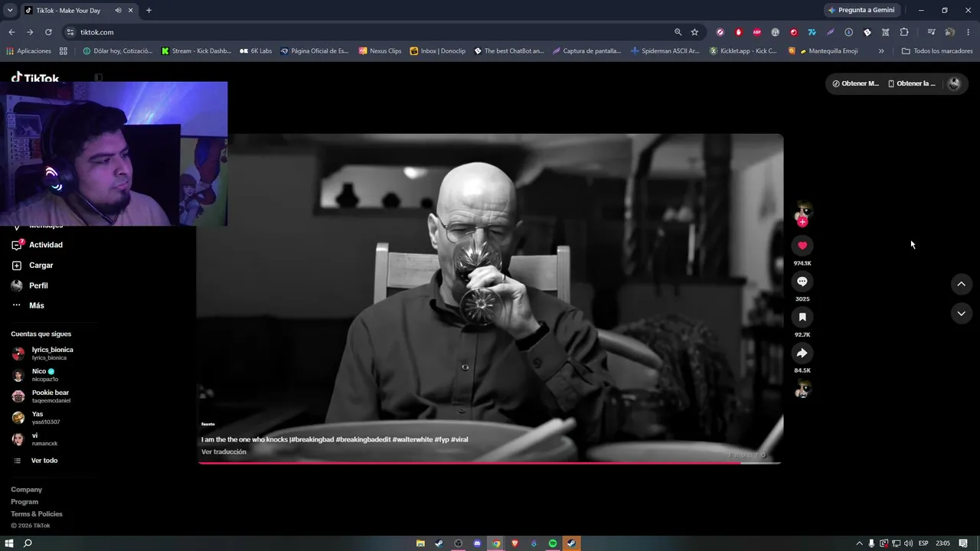Open the 6K Labs bookmark
Screen dimensions: 980x551
click(x=256, y=51)
